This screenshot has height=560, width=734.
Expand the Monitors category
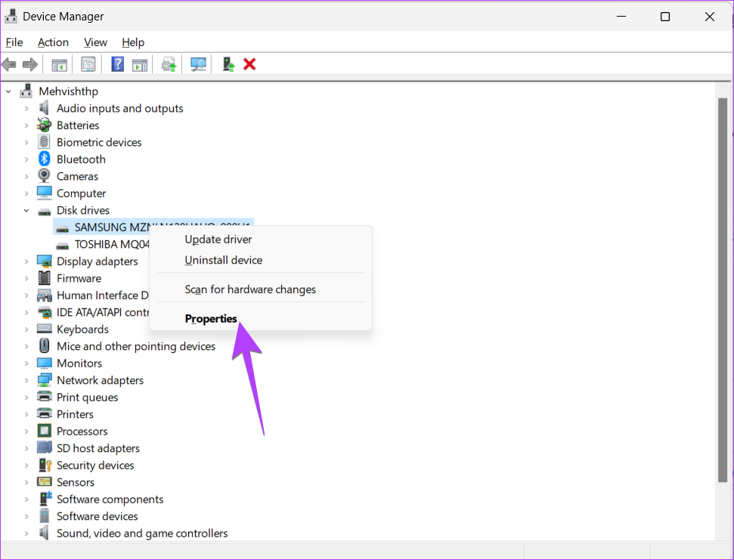[x=26, y=364]
